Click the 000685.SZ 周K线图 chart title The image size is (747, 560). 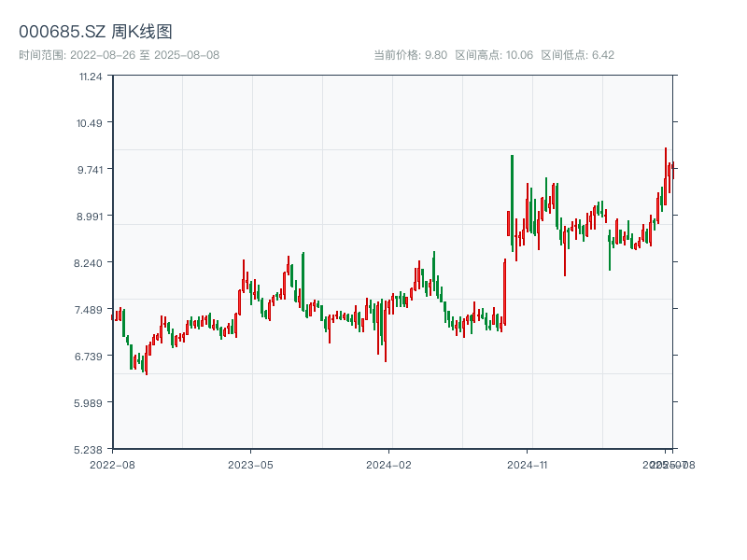(95, 32)
